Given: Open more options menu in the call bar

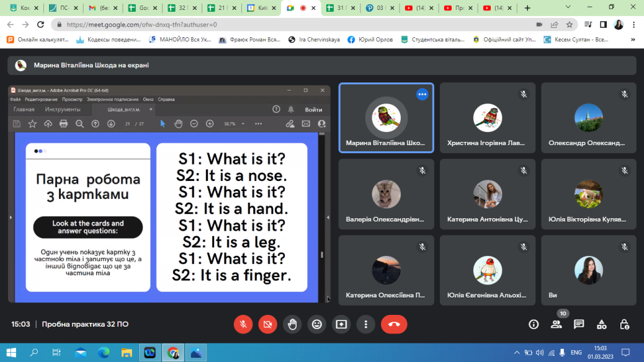Looking at the screenshot, I should point(366,324).
